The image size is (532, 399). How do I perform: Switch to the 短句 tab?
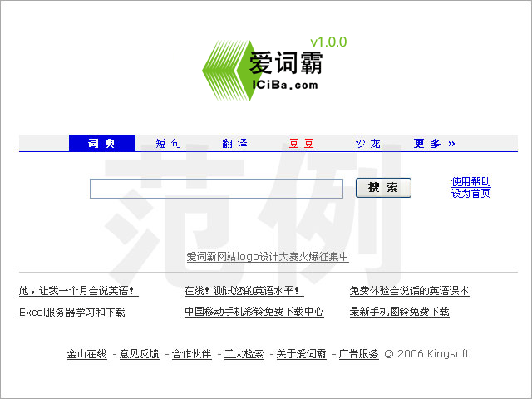click(x=169, y=144)
